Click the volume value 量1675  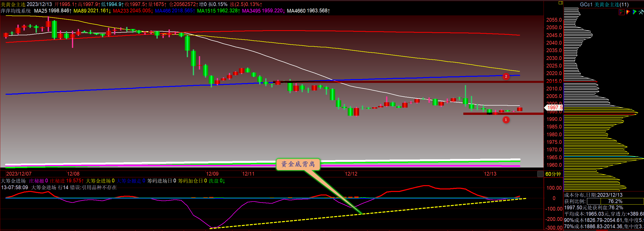coord(157,5)
